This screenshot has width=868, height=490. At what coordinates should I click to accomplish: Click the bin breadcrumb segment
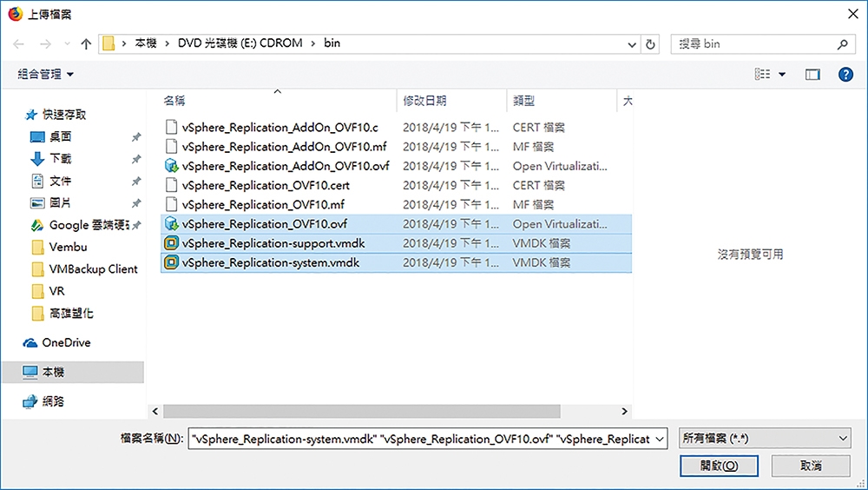pos(332,43)
